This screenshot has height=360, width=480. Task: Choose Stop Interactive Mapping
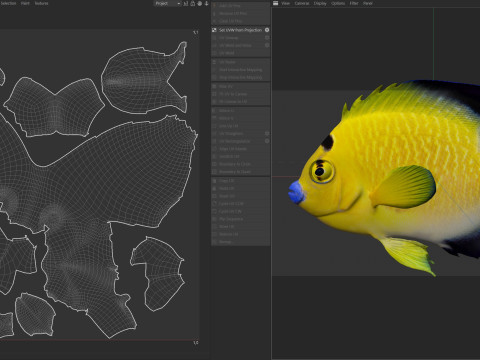(240, 77)
